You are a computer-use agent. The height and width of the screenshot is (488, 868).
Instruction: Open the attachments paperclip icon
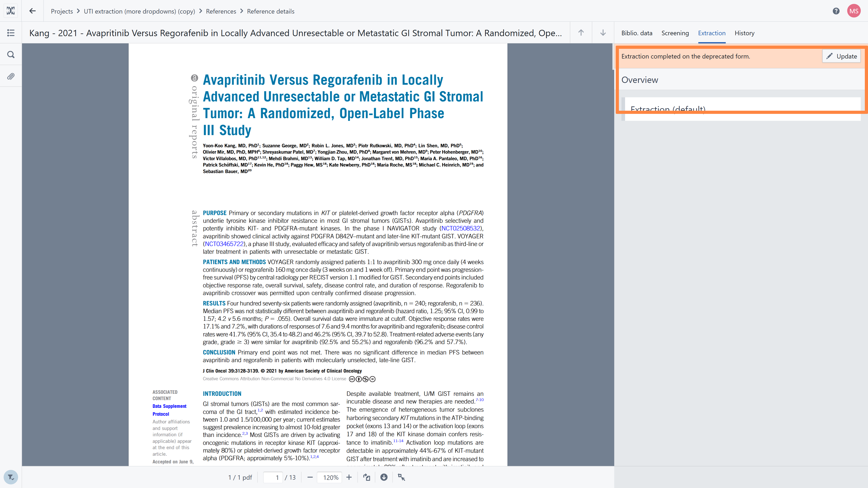(x=11, y=76)
